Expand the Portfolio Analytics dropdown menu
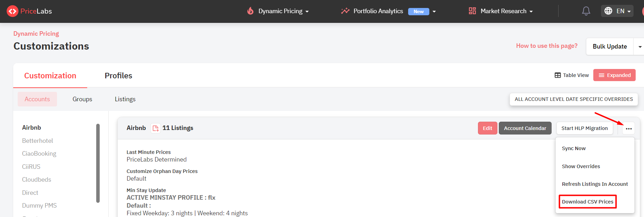This screenshot has height=217, width=644. [434, 11]
